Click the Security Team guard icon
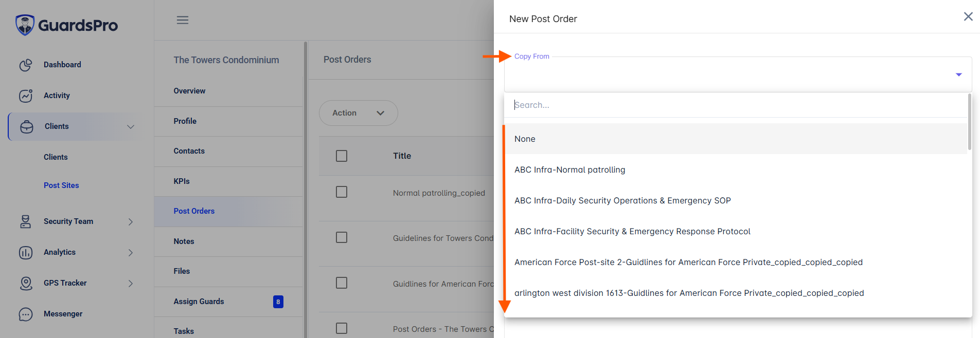This screenshot has width=980, height=338. [x=26, y=221]
